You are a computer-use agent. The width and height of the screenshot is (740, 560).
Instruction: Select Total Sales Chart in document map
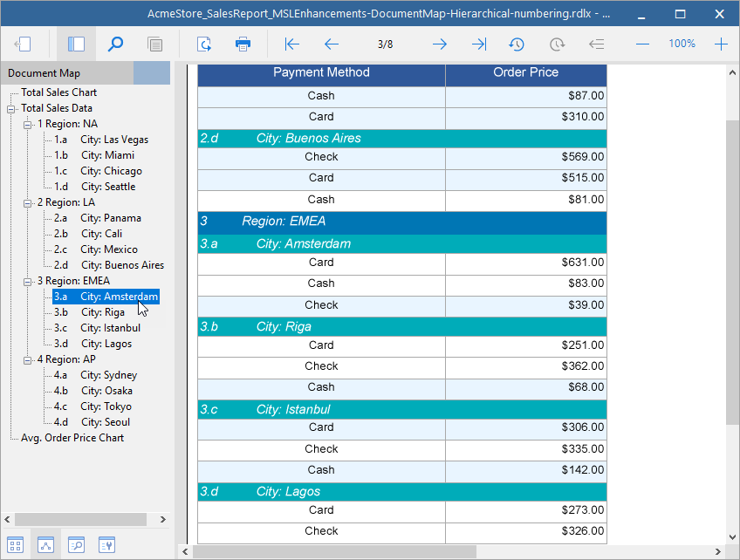coord(59,92)
